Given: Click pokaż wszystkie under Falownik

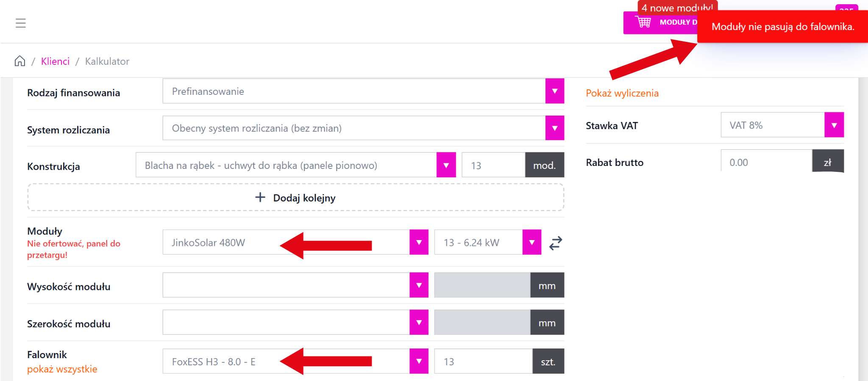Looking at the screenshot, I should point(62,369).
